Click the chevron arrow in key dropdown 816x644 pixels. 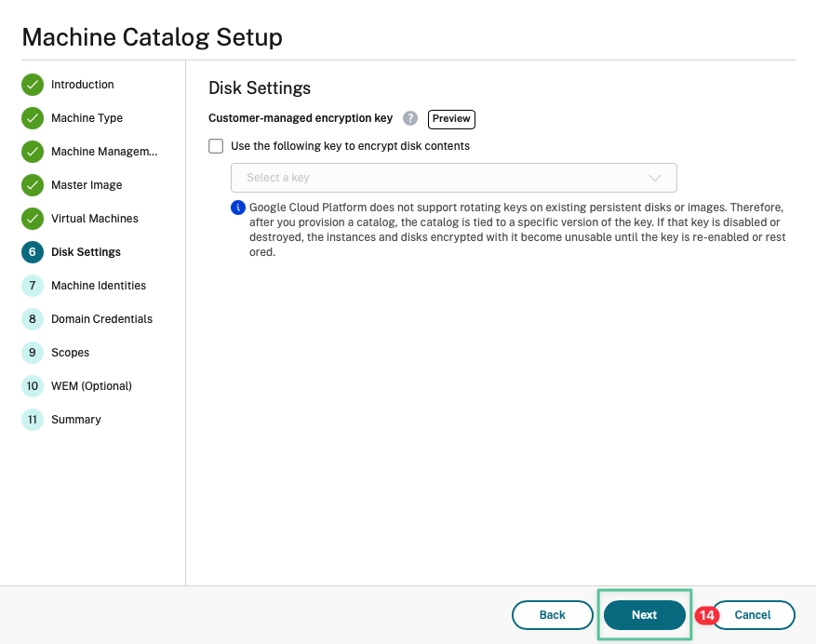(x=654, y=178)
